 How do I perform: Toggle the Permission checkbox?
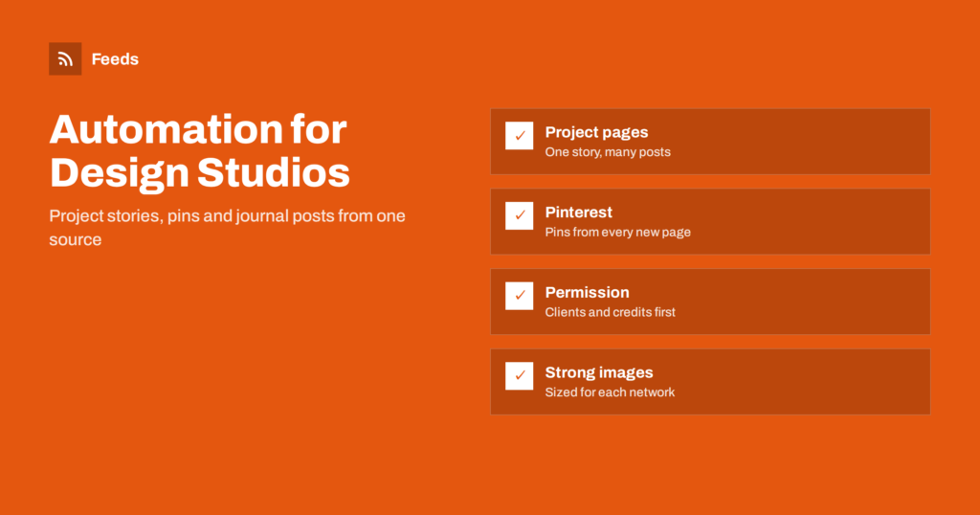(520, 296)
